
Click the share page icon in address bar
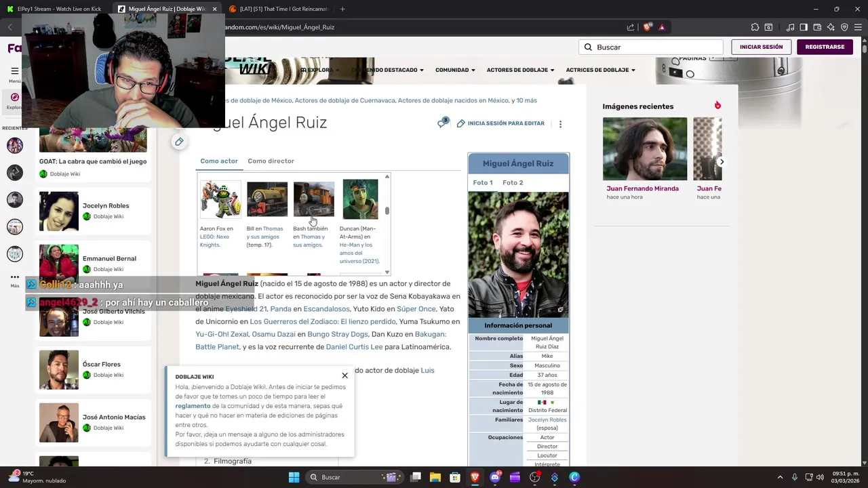click(x=631, y=27)
